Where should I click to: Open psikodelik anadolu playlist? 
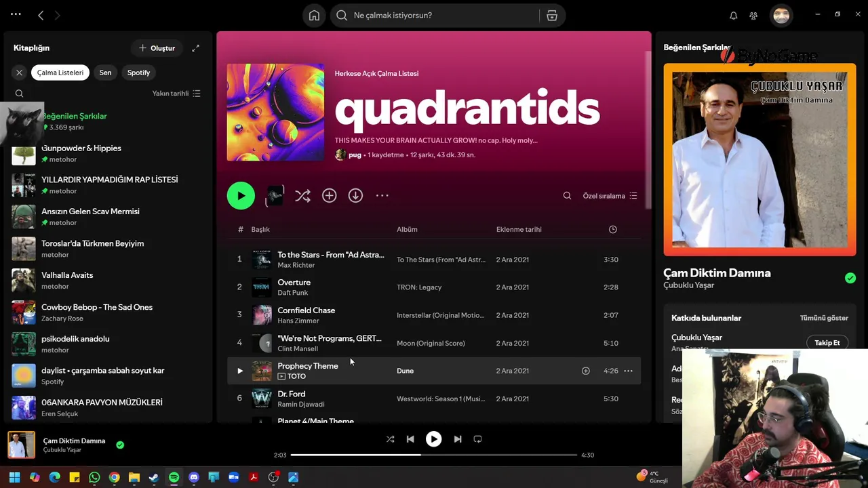click(108, 344)
